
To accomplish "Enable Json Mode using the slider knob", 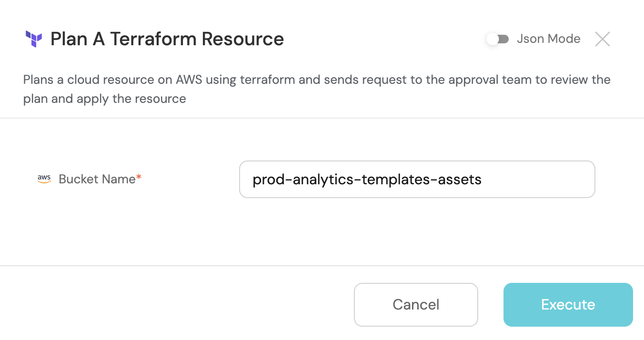I will (493, 39).
